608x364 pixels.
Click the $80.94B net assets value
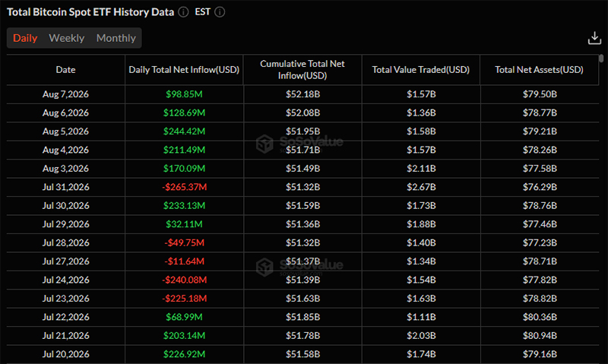(540, 335)
